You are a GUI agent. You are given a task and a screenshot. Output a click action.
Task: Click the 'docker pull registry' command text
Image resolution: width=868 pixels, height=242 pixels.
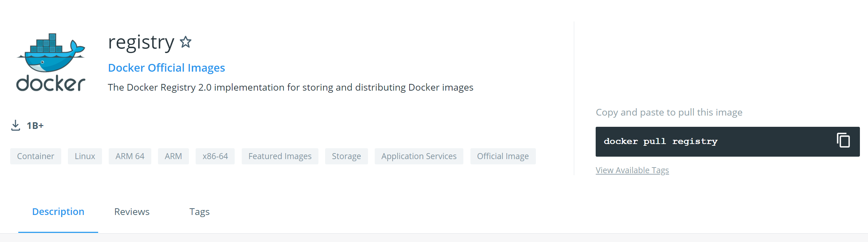click(661, 141)
